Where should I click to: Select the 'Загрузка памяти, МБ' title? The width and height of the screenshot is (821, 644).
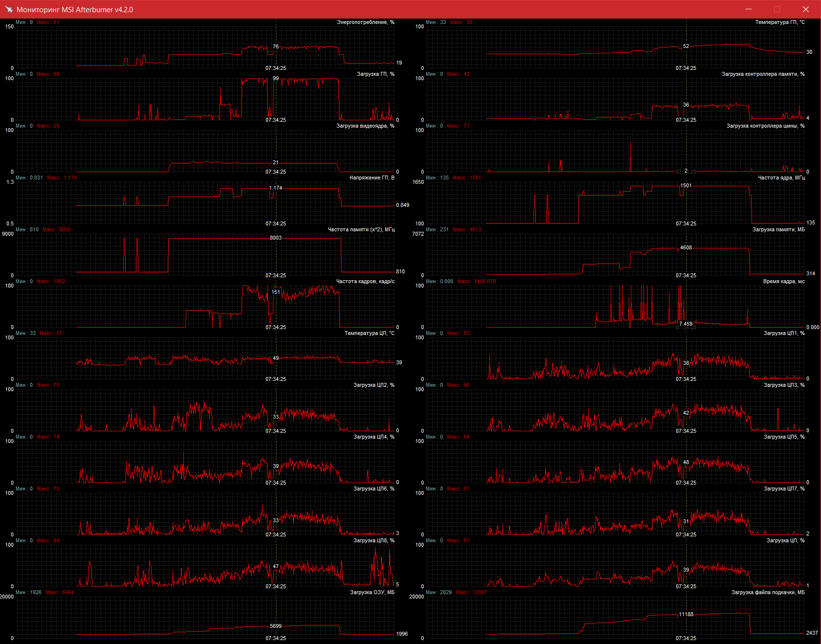(778, 230)
